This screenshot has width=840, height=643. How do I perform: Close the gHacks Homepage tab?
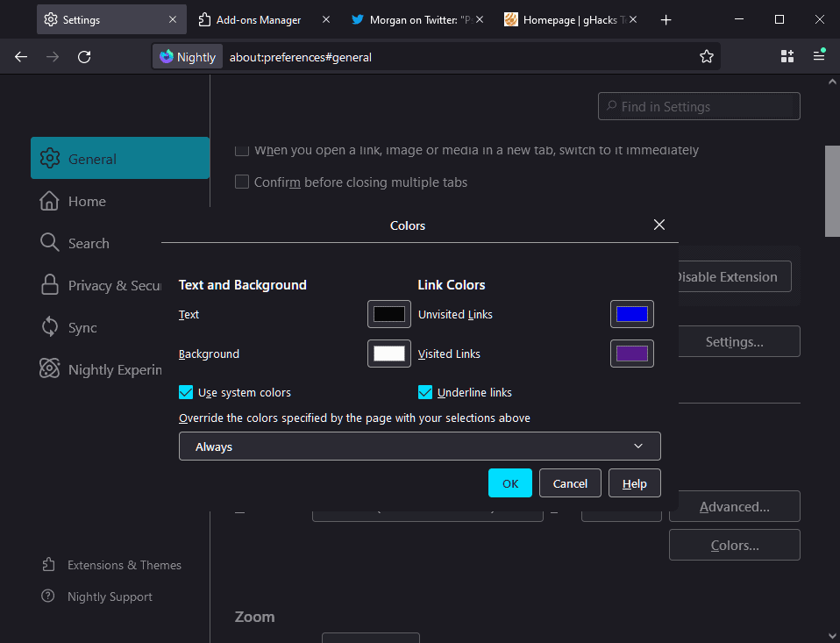[x=633, y=19]
